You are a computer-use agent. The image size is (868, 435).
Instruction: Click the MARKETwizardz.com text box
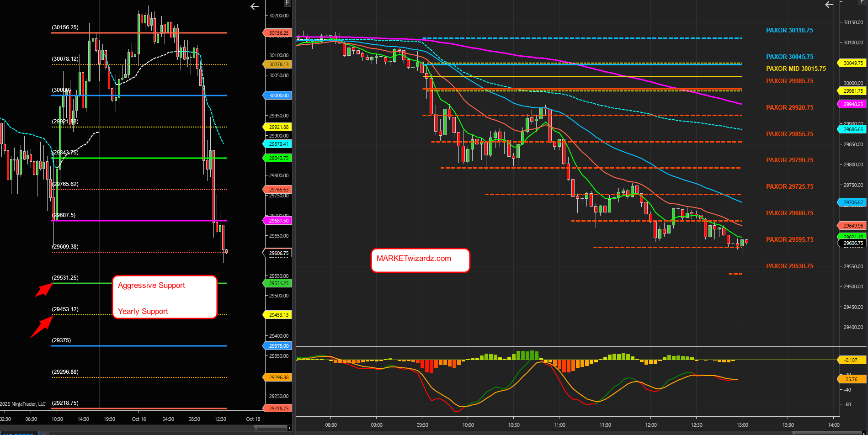(420, 260)
